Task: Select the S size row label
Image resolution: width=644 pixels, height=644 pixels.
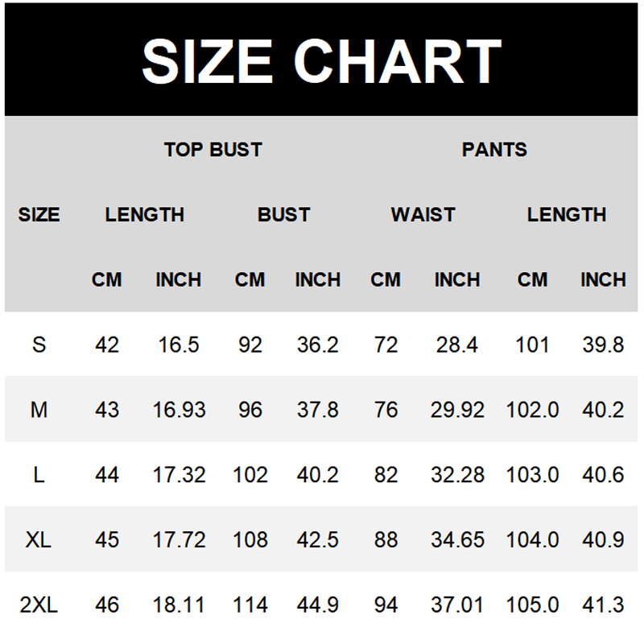Action: [x=39, y=345]
